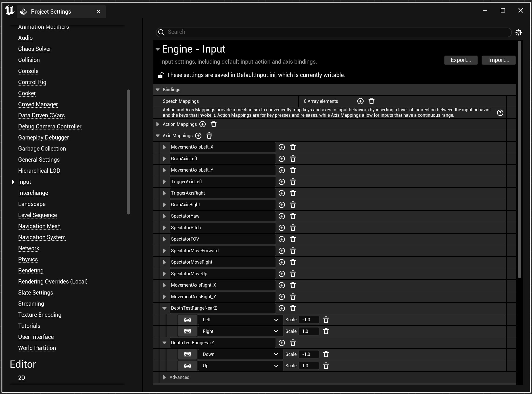Delete the TriggerAxisRight axis mapping

click(293, 193)
